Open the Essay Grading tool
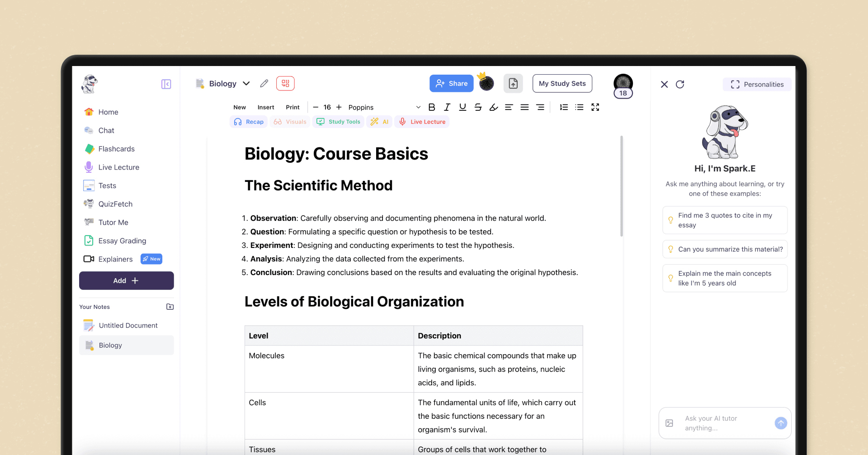The width and height of the screenshot is (868, 455). (x=122, y=241)
